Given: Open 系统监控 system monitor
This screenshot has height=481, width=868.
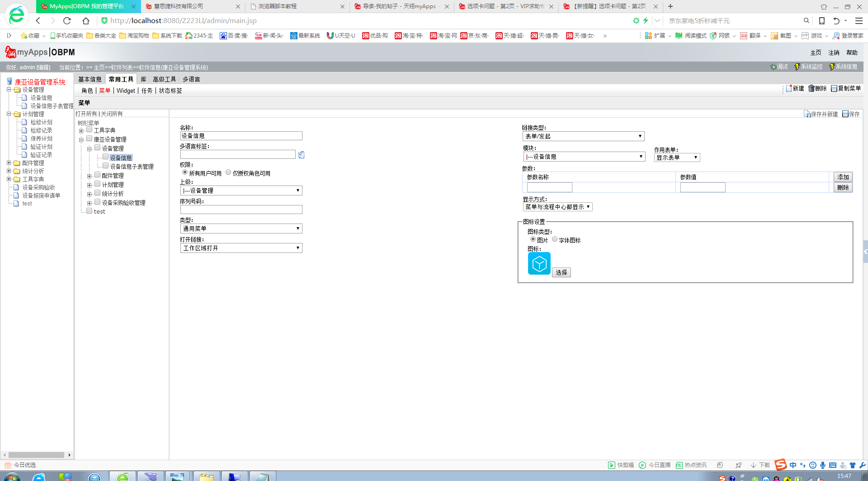Looking at the screenshot, I should coord(808,67).
